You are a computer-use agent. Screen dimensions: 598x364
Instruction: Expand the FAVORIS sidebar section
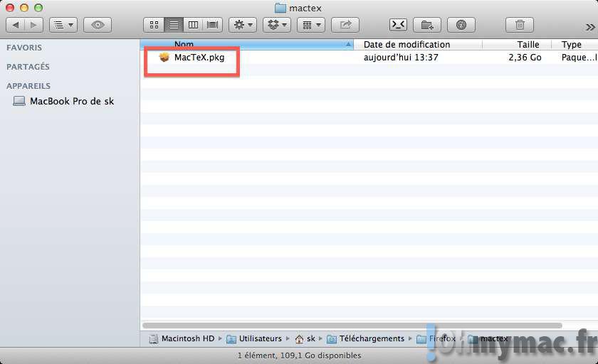point(24,48)
